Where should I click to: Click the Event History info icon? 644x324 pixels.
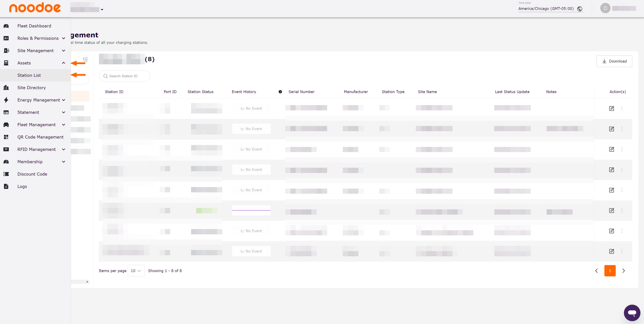[280, 92]
